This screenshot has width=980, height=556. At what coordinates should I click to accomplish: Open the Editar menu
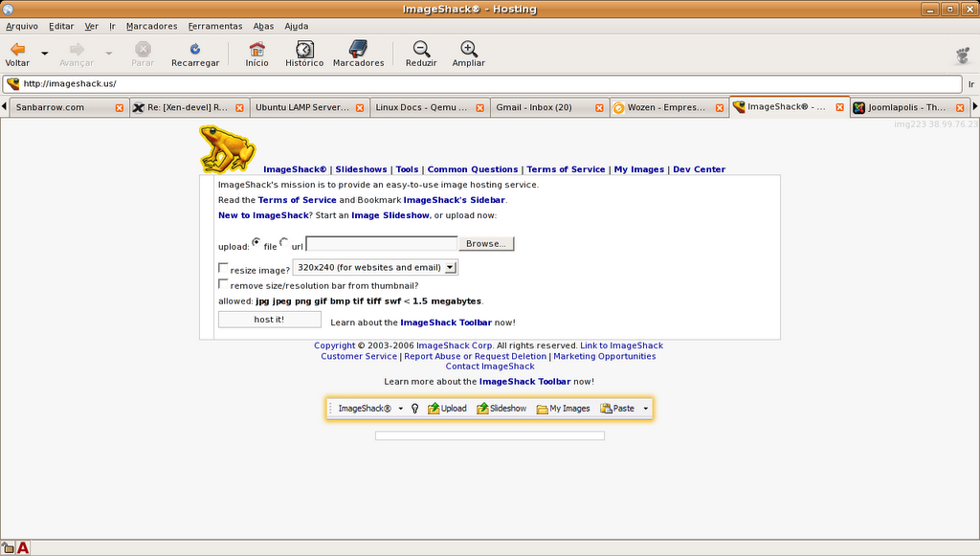(x=61, y=26)
